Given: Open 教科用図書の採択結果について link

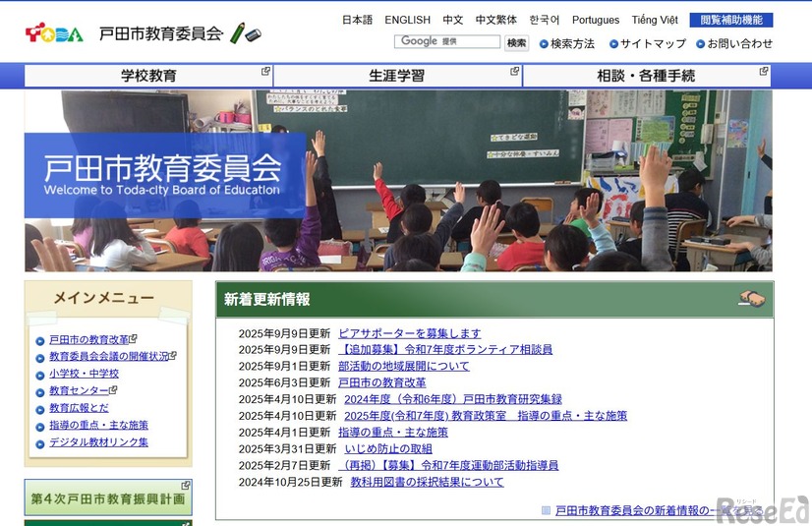Looking at the screenshot, I should [428, 482].
